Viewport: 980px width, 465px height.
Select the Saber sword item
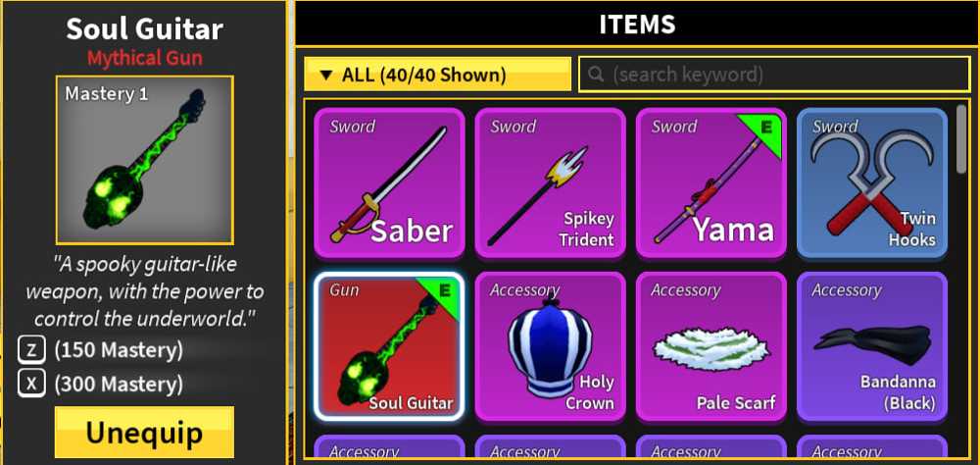click(389, 182)
